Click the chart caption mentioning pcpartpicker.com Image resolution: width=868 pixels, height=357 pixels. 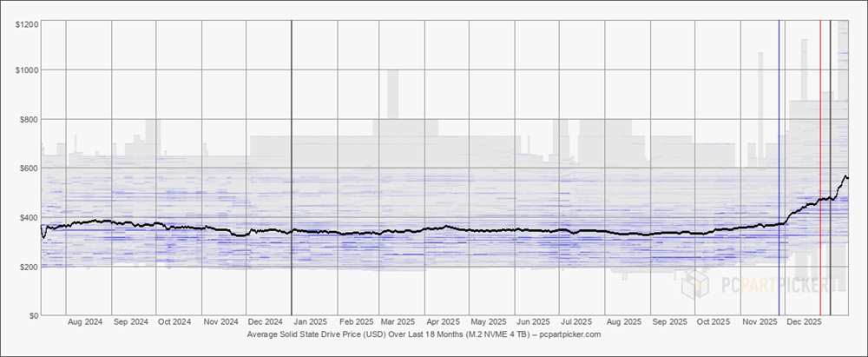424,334
